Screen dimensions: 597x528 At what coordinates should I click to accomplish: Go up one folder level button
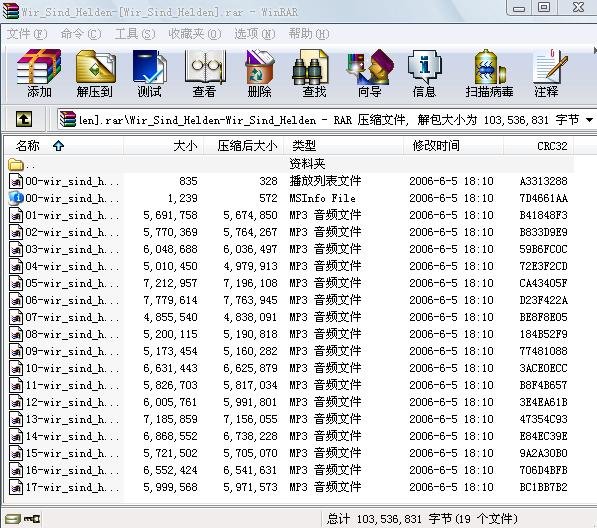[x=24, y=120]
